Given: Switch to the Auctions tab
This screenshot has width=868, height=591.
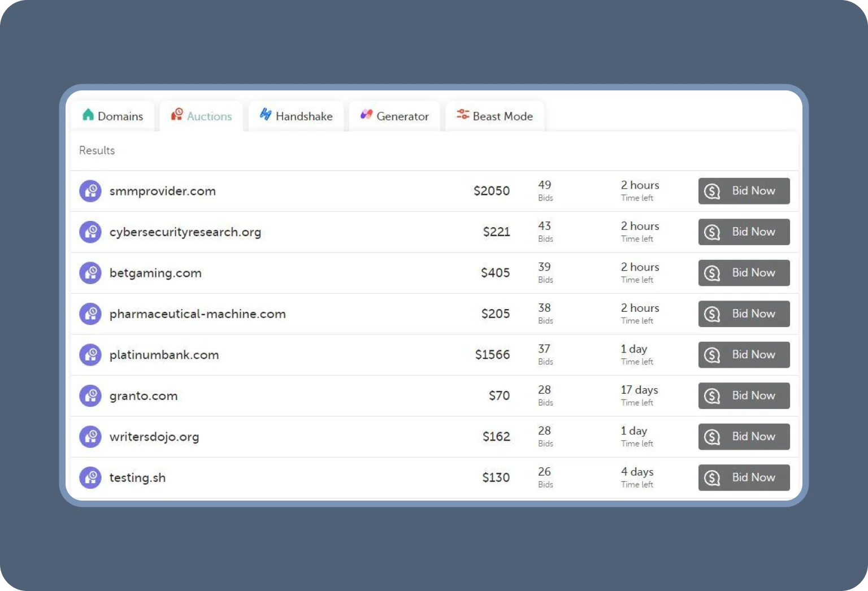Looking at the screenshot, I should coord(201,116).
